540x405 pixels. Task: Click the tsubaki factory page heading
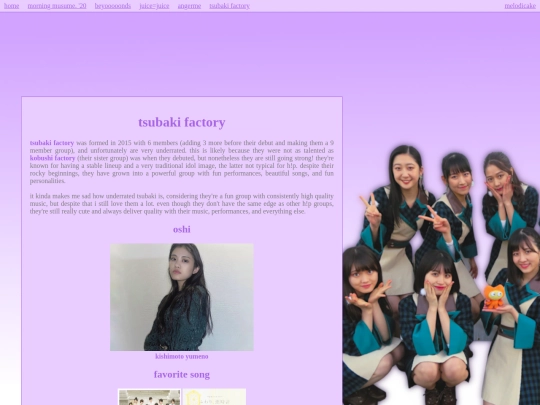point(182,122)
